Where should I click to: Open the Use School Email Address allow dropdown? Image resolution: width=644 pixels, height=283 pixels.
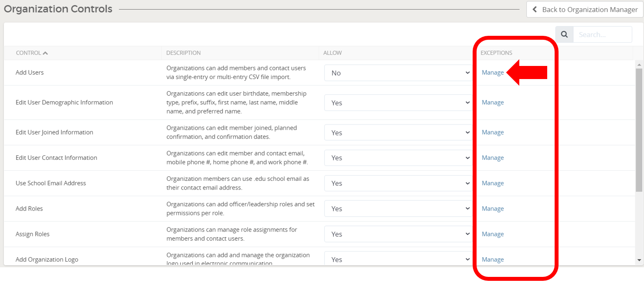398,183
